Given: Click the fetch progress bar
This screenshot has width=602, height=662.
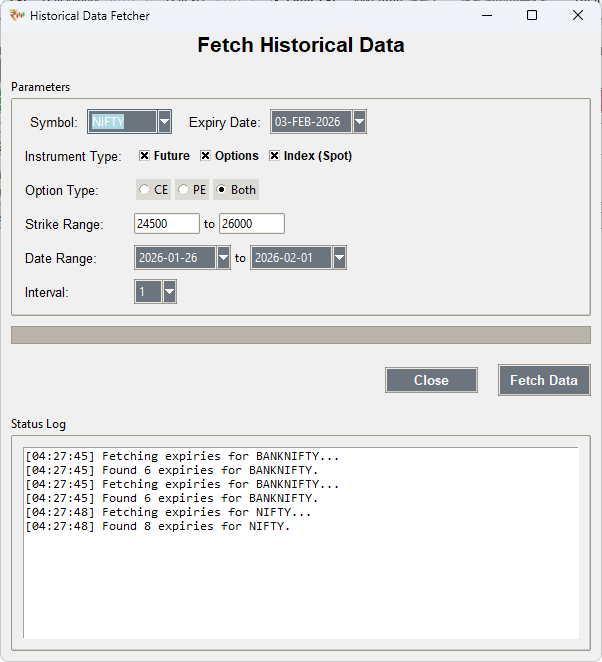Looking at the screenshot, I should (301, 335).
